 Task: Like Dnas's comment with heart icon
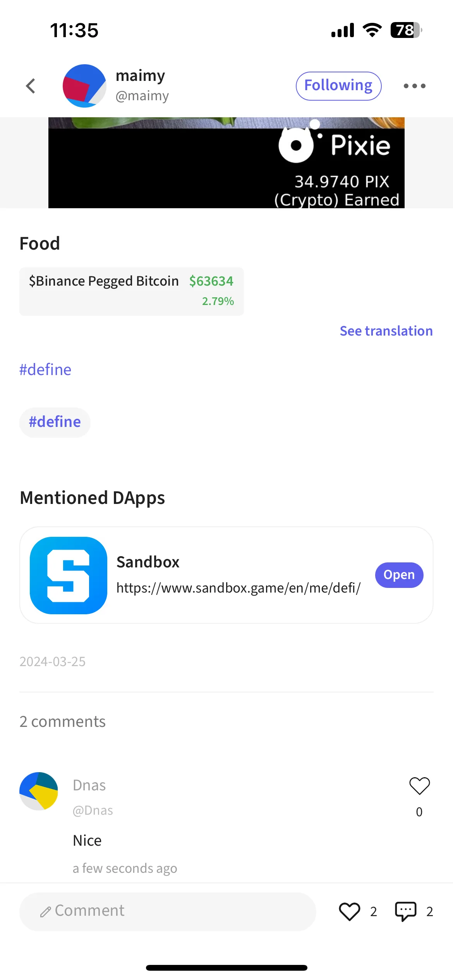pyautogui.click(x=419, y=786)
